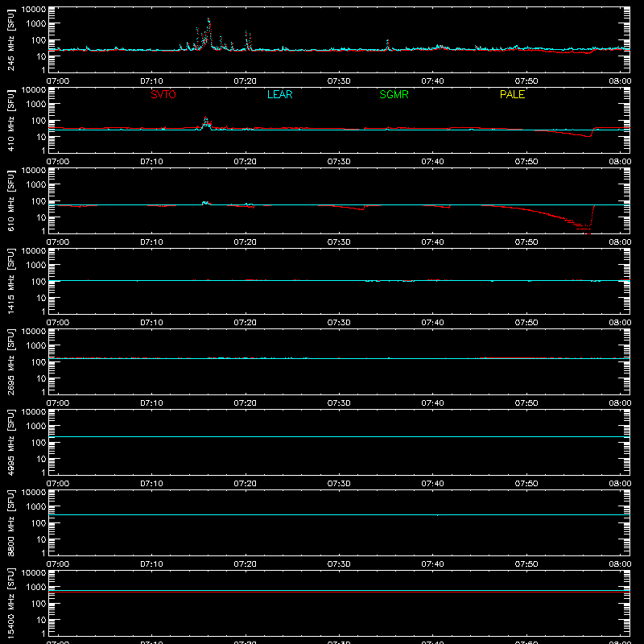This screenshot has height=644, width=644.
Task: Click the 07:30 tick label below the 1415 MHz panel
Action: pos(339,323)
